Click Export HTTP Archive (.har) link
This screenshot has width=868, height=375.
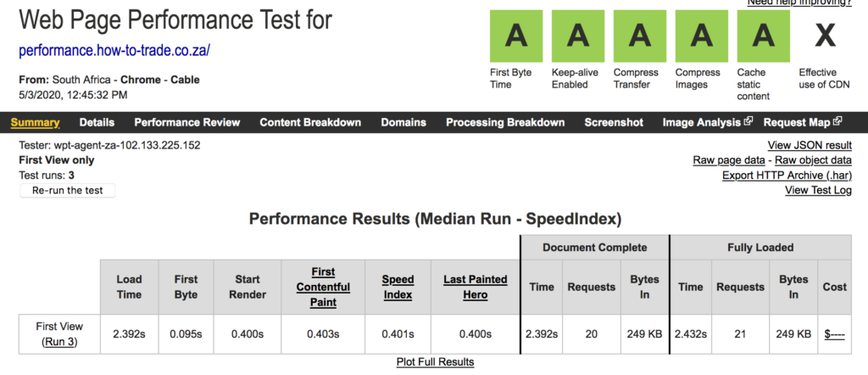(x=787, y=176)
